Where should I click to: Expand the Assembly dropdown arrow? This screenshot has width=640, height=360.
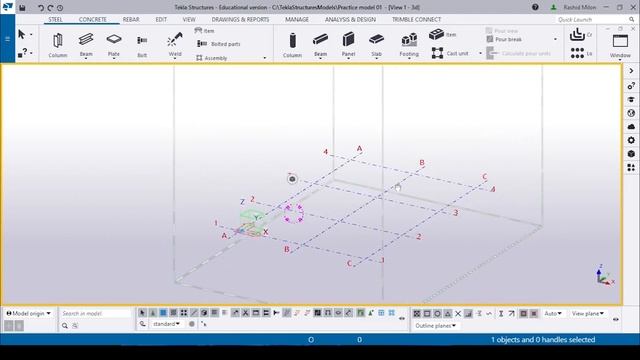(264, 58)
